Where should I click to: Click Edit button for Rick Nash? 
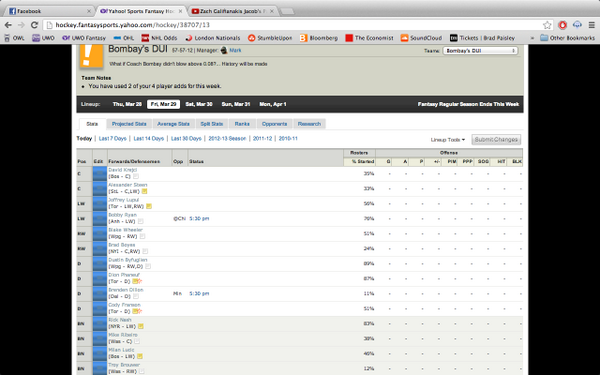pos(99,324)
